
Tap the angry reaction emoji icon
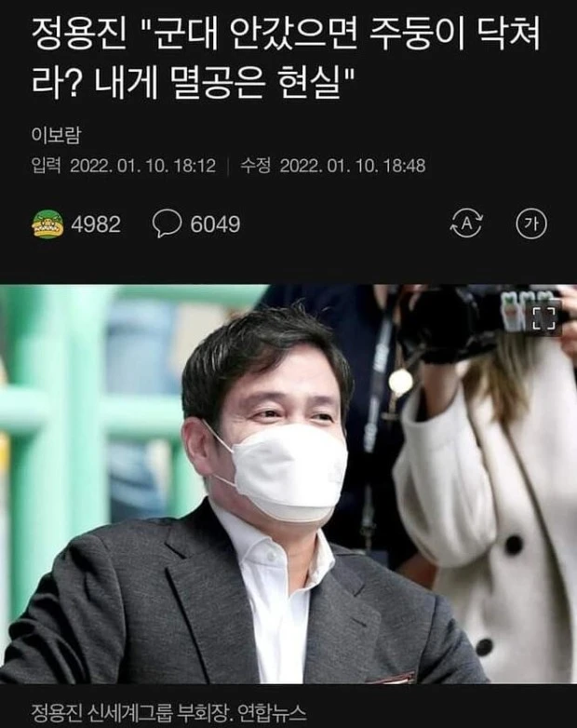click(47, 223)
